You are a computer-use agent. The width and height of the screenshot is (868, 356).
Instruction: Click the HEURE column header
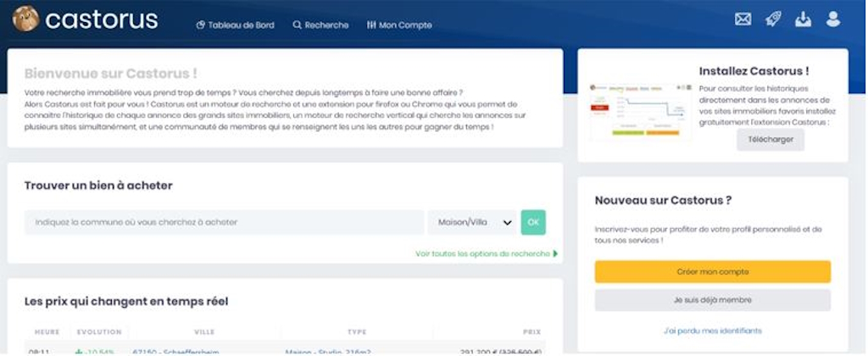coord(47,332)
